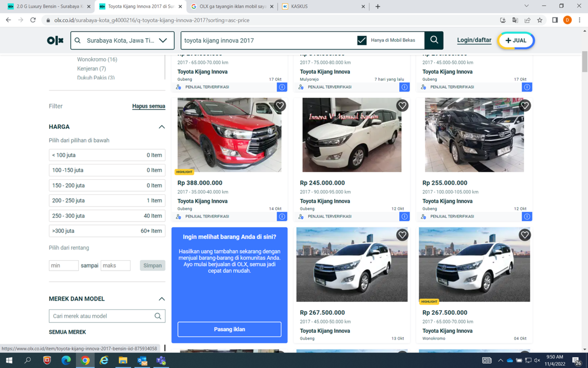Collapse the HARGA filter section
588x368 pixels.
(x=162, y=127)
